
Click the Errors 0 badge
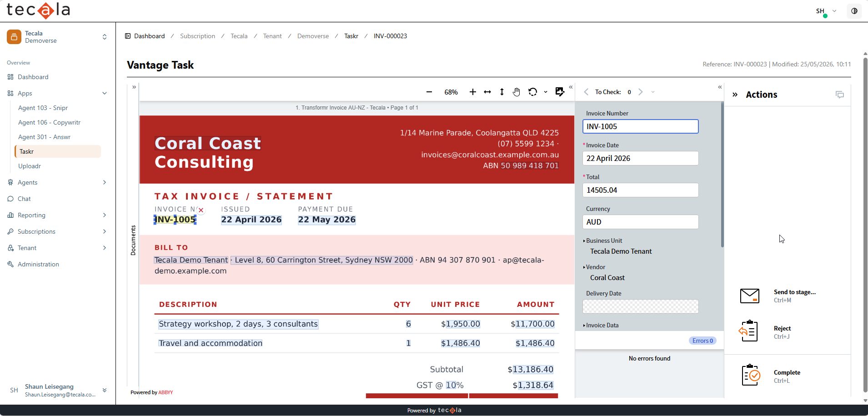tap(703, 341)
